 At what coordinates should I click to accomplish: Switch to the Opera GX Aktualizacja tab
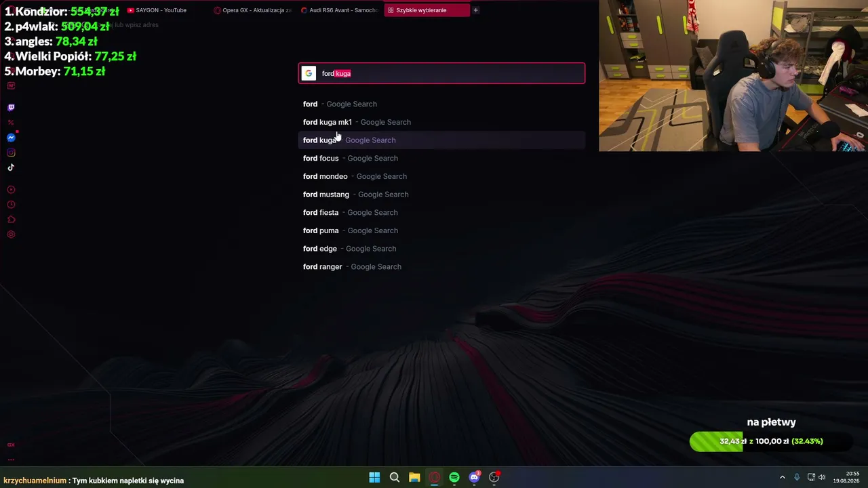point(252,10)
